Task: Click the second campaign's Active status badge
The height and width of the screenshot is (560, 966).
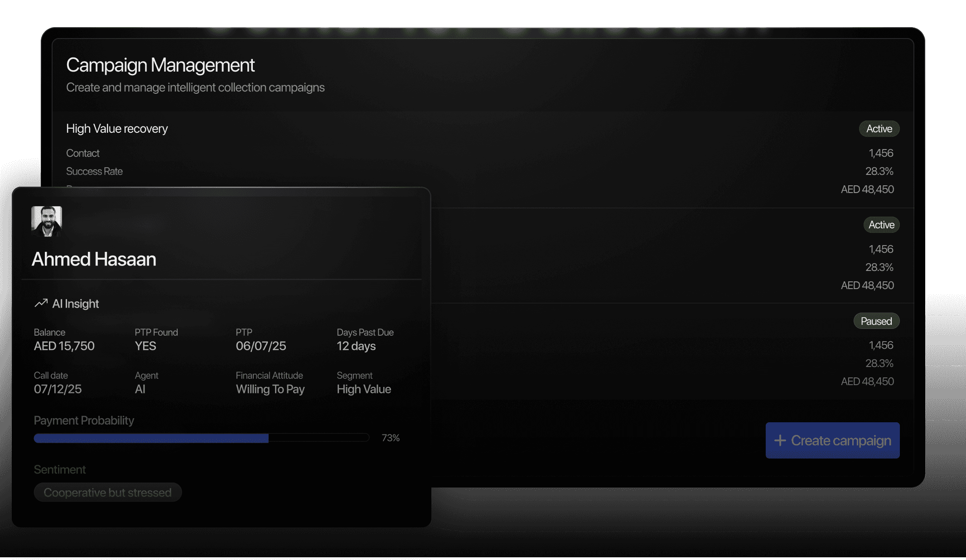Action: 881,225
